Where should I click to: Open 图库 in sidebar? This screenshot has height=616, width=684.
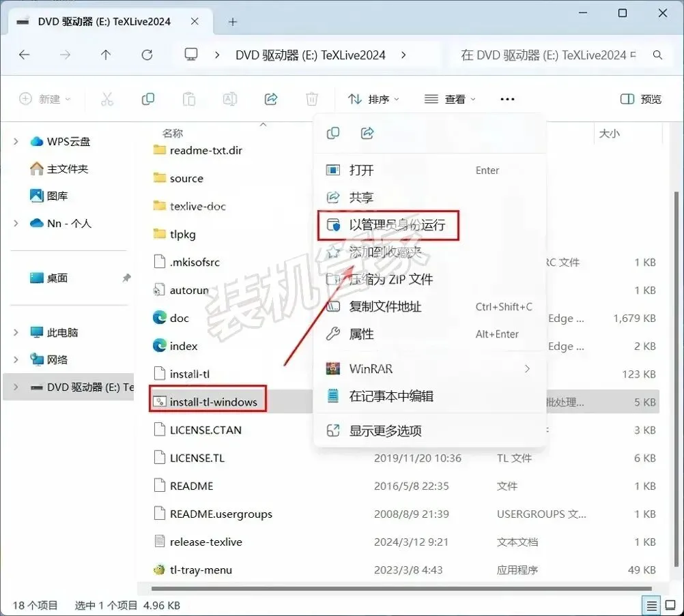pos(49,196)
